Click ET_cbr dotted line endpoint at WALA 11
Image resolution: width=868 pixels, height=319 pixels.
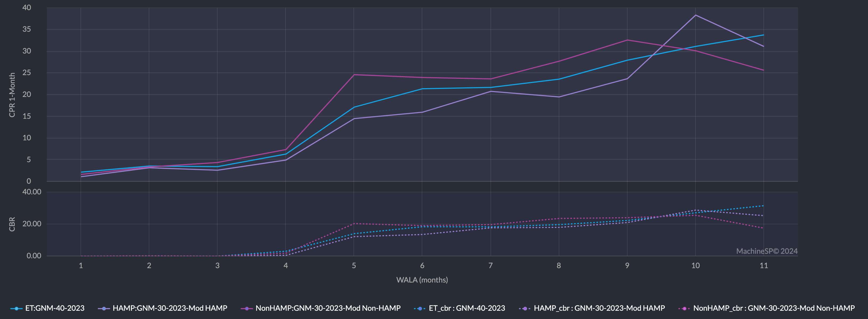[x=763, y=206]
